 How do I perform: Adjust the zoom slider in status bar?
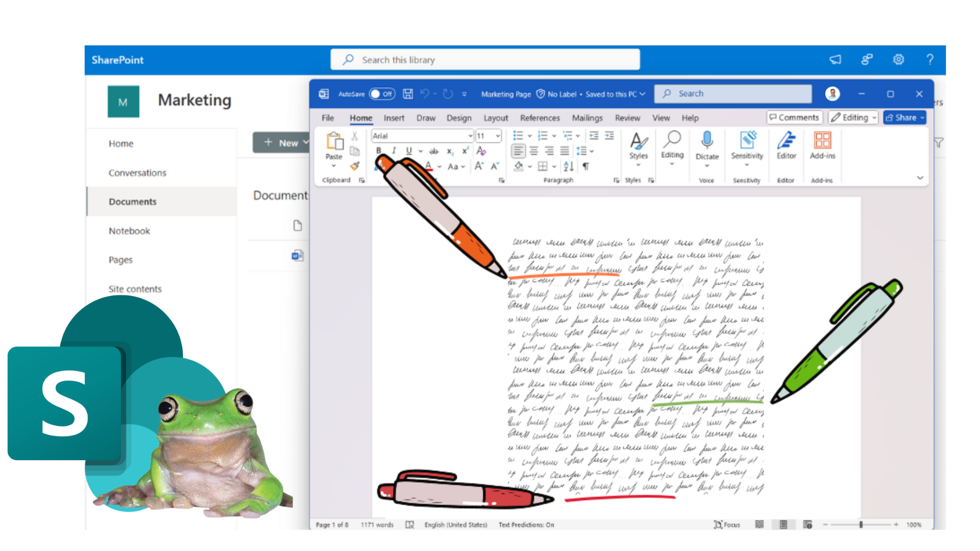tap(861, 524)
